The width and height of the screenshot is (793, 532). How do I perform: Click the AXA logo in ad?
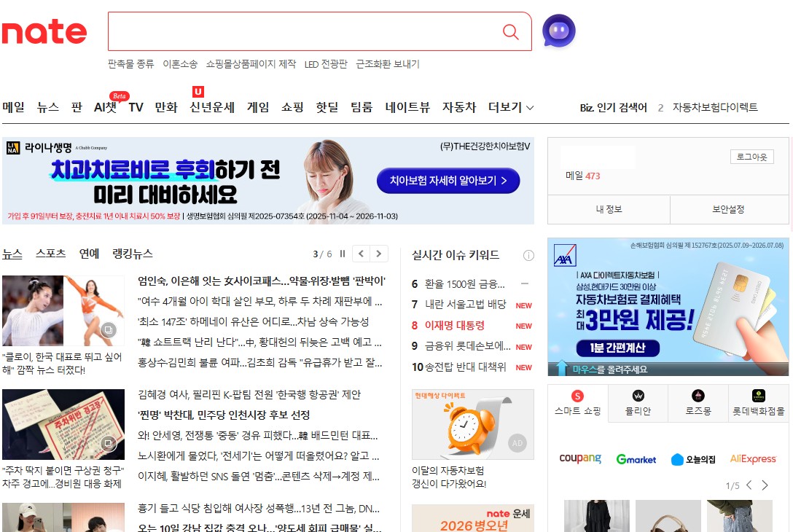click(x=565, y=255)
